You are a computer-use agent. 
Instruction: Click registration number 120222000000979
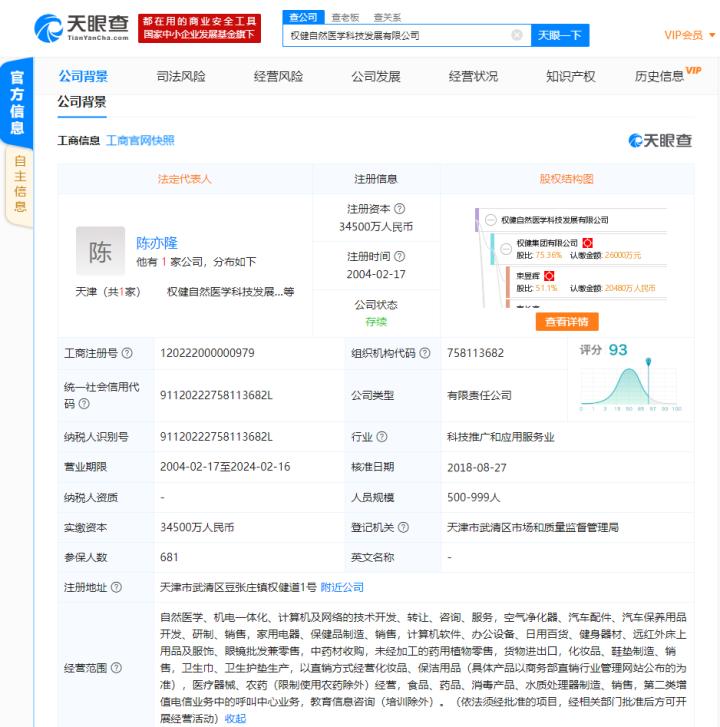click(207, 353)
